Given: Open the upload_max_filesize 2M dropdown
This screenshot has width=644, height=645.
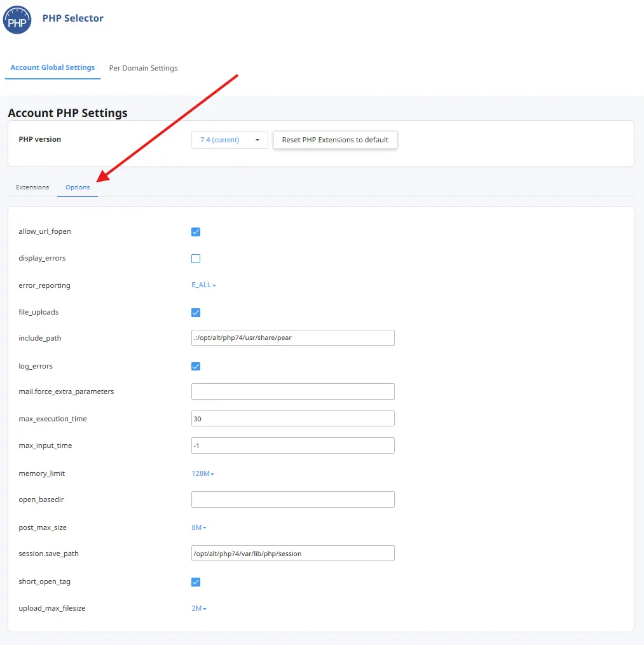Looking at the screenshot, I should (x=199, y=608).
